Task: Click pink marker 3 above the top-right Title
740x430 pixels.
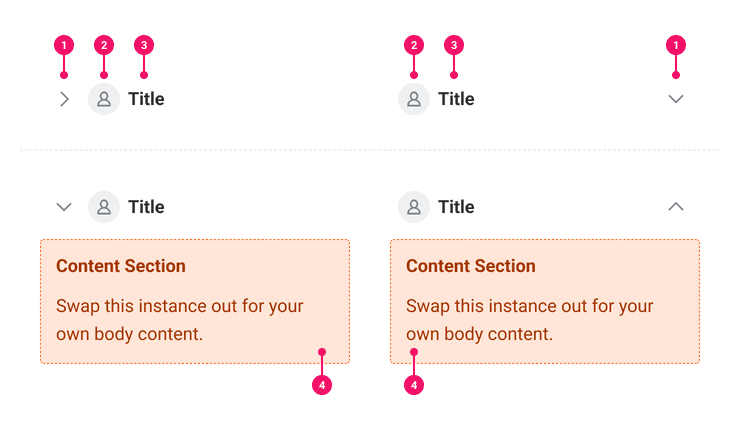Action: point(454,45)
